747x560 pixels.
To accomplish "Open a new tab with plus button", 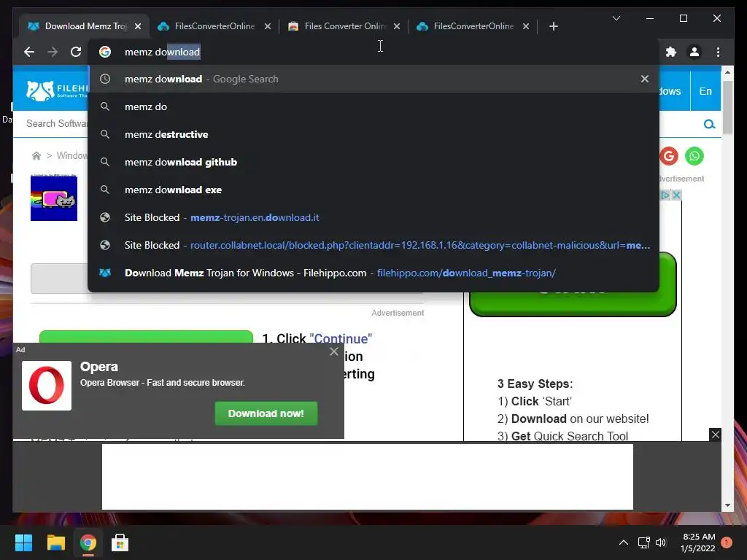I will (x=553, y=26).
